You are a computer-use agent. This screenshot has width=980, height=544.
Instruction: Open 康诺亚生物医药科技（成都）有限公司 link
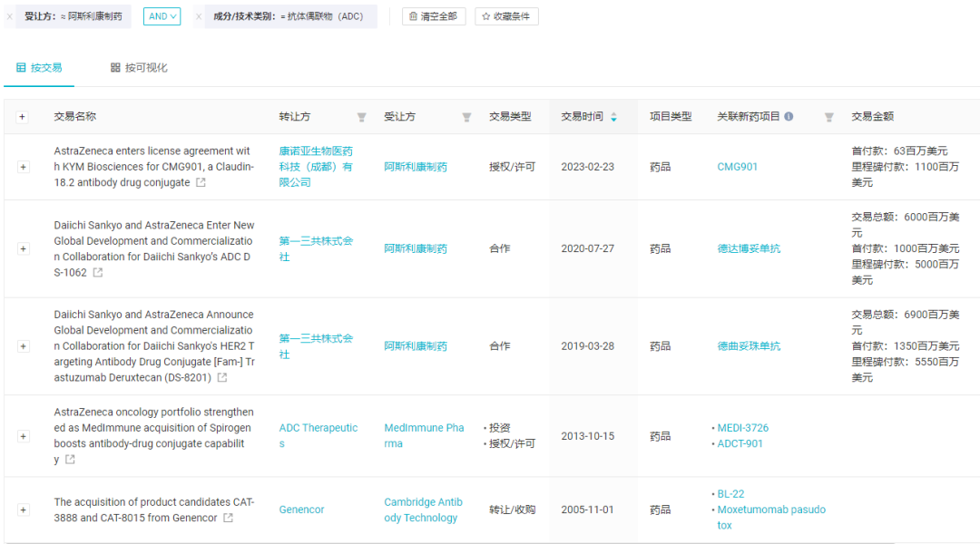pyautogui.click(x=316, y=167)
